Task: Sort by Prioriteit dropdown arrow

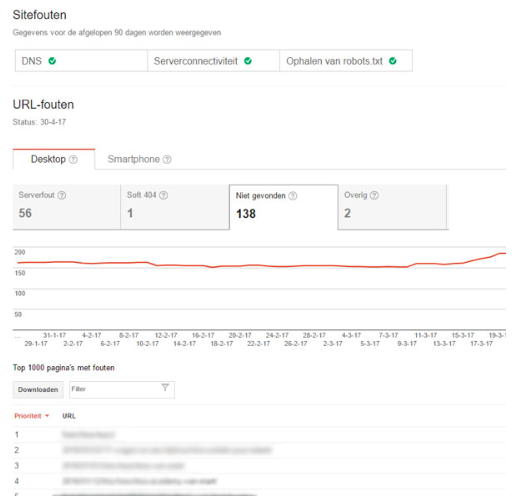Action: pos(47,416)
